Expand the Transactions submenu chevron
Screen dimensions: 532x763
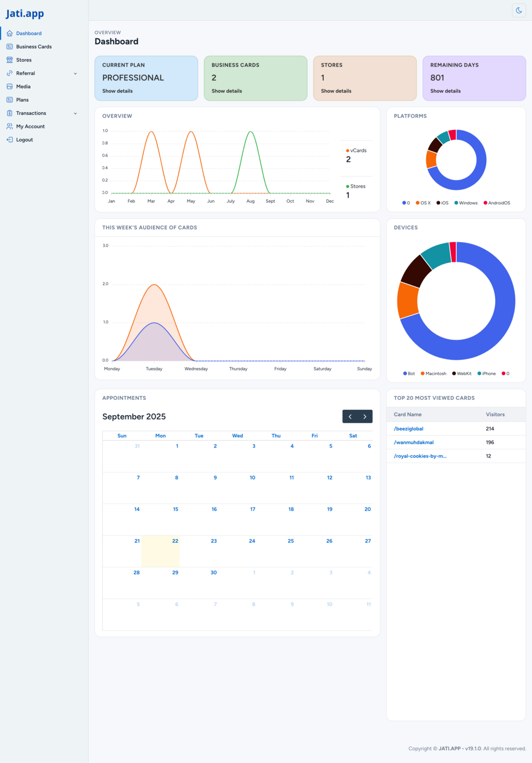point(75,113)
